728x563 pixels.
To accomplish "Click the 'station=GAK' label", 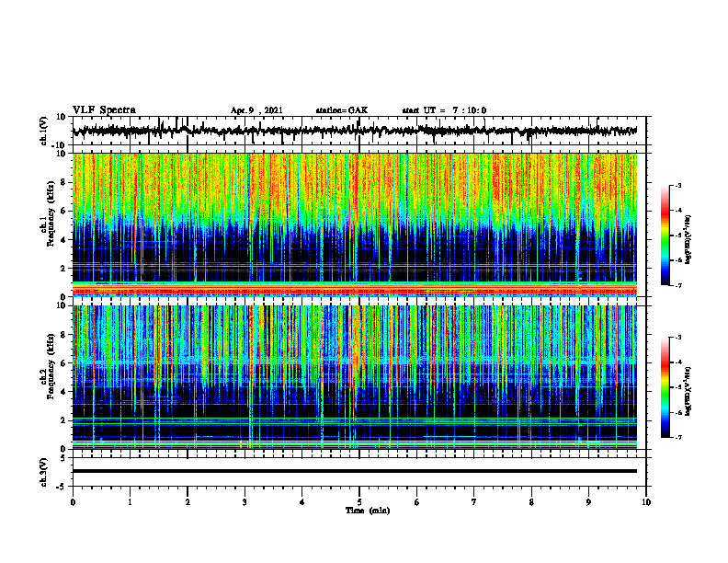I will tap(342, 110).
